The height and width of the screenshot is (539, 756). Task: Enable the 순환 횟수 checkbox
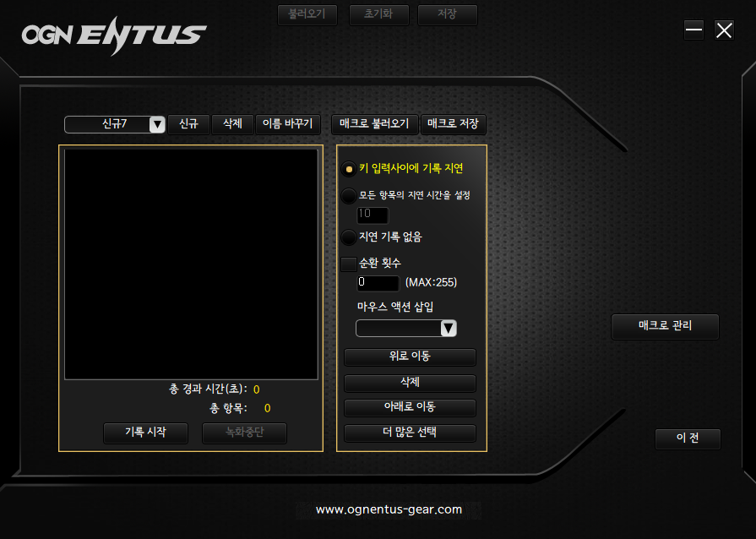[348, 264]
